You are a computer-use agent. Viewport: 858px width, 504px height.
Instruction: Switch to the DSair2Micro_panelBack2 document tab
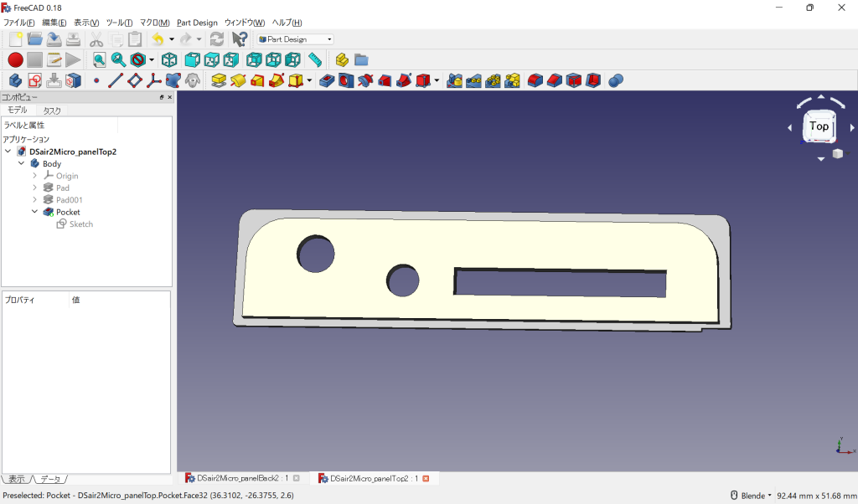[x=237, y=478]
